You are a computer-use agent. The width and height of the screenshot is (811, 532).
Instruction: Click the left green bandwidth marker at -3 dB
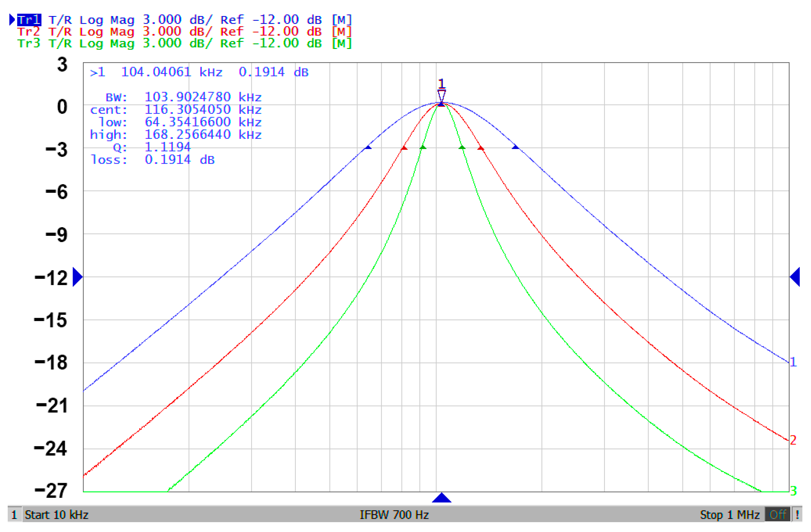(x=423, y=147)
